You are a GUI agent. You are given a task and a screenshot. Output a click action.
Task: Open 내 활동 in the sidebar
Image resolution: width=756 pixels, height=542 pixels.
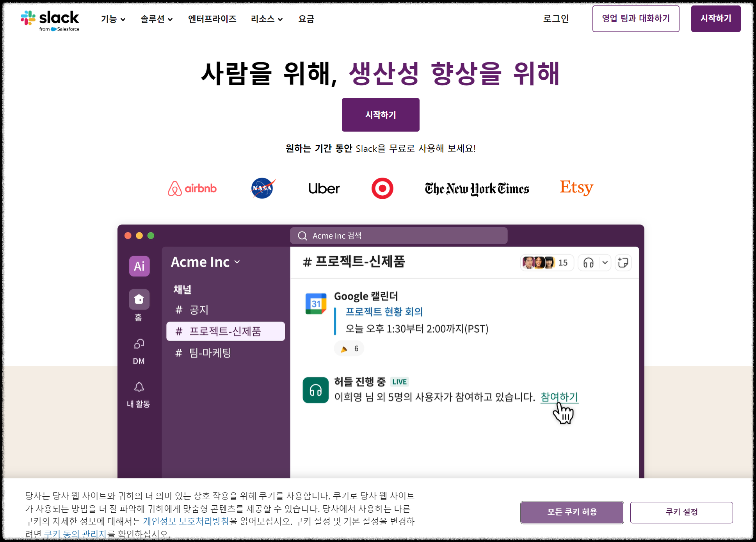(x=139, y=387)
